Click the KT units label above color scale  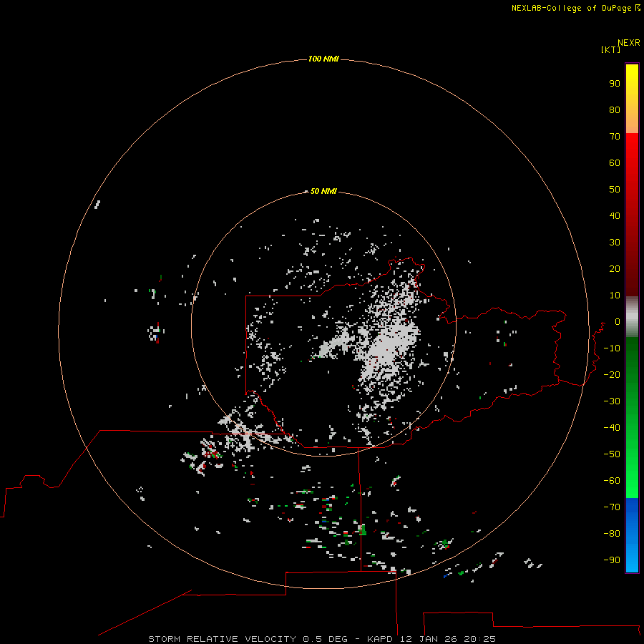pyautogui.click(x=610, y=50)
